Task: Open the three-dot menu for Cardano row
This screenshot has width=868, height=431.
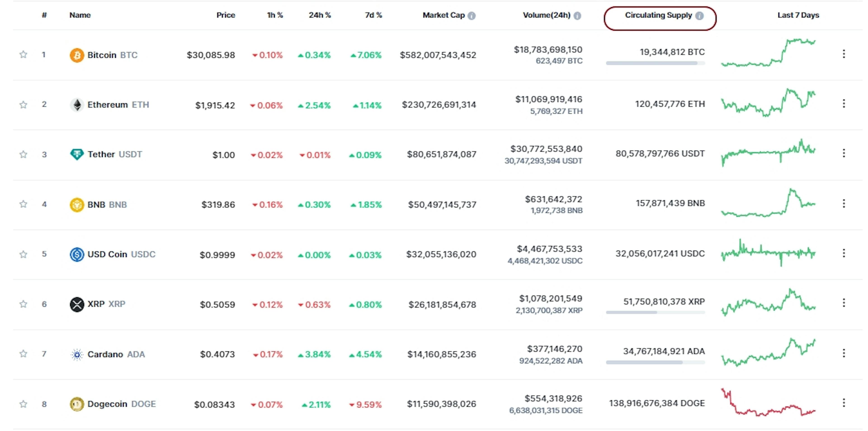Action: [844, 353]
